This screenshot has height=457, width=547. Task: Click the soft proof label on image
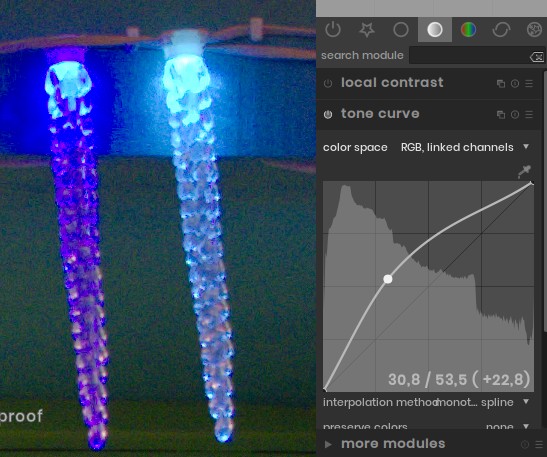(21, 416)
